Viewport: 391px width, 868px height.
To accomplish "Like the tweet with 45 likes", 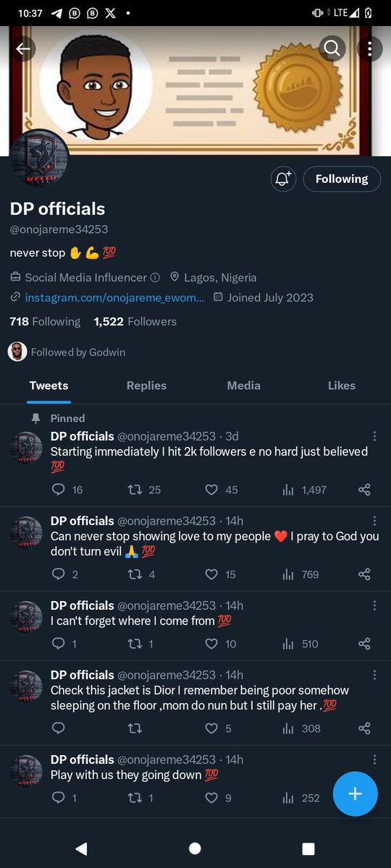I will point(221,490).
